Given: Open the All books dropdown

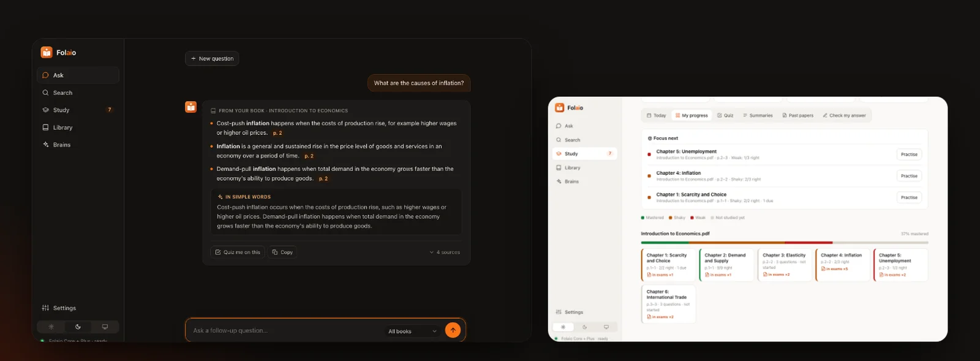Looking at the screenshot, I should point(413,331).
